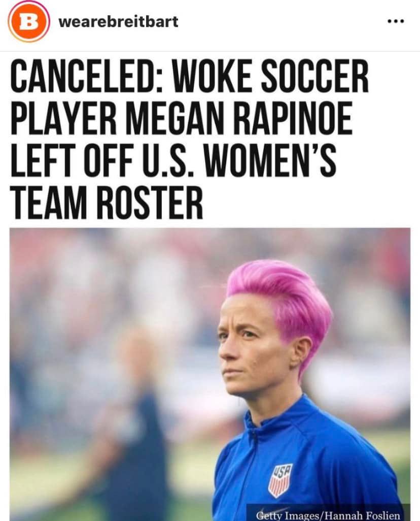Open the three-dot more options menu
The image size is (420, 521).
pyautogui.click(x=396, y=21)
